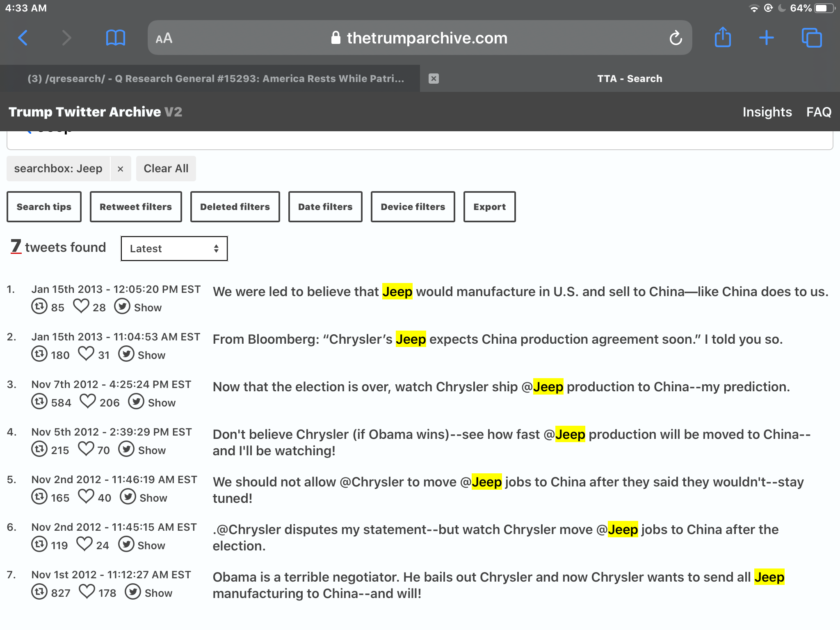
Task: Open the Latest sort dropdown
Action: [x=174, y=249]
